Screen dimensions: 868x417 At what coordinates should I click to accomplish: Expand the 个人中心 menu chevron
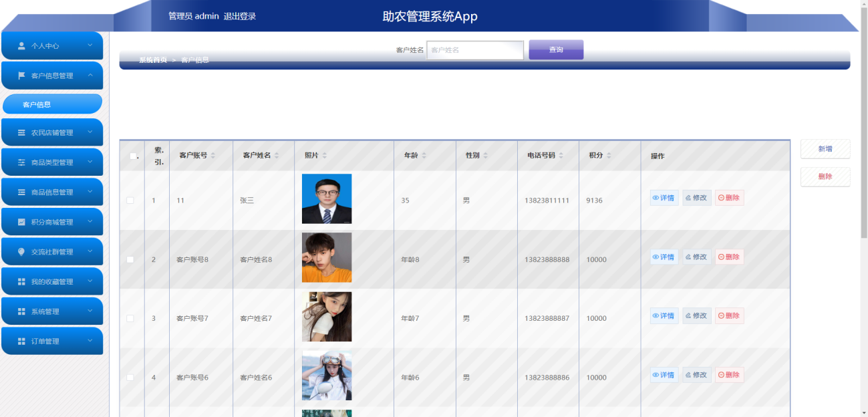point(90,45)
